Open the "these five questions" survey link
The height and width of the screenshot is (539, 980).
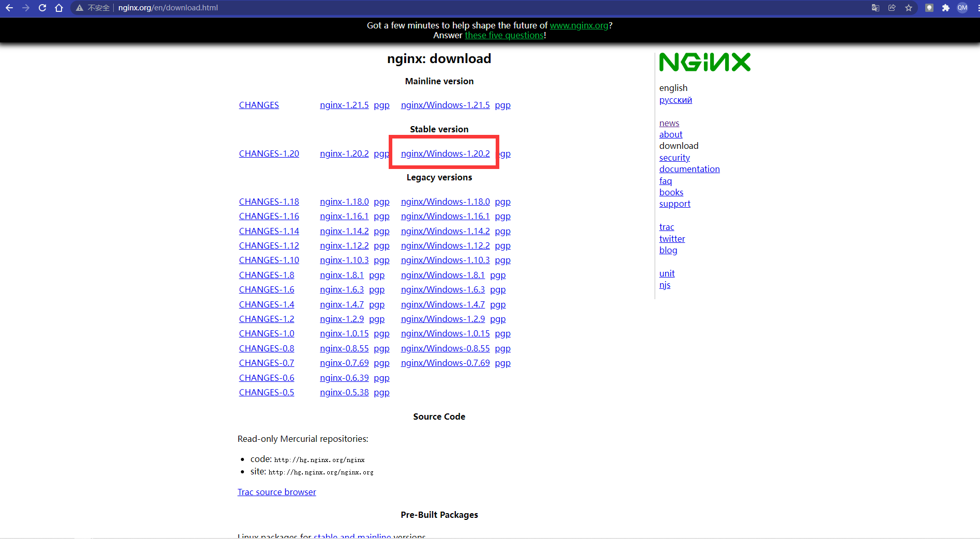tap(504, 35)
